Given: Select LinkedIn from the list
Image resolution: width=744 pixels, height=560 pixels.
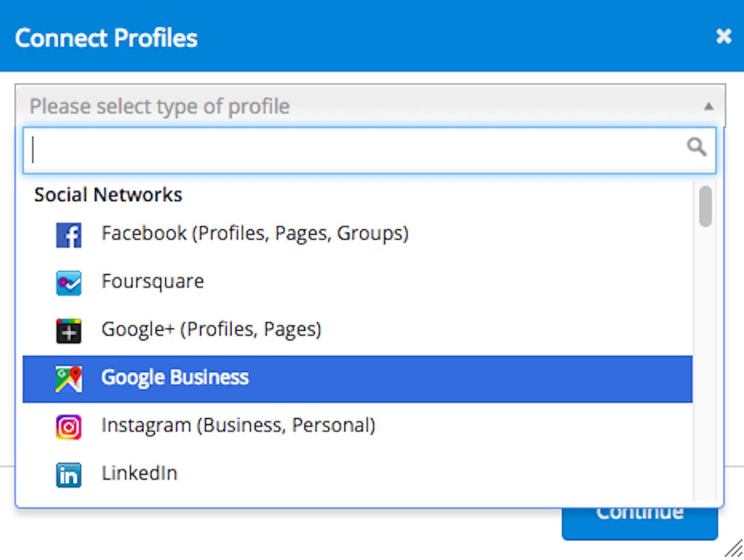Looking at the screenshot, I should [x=358, y=475].
